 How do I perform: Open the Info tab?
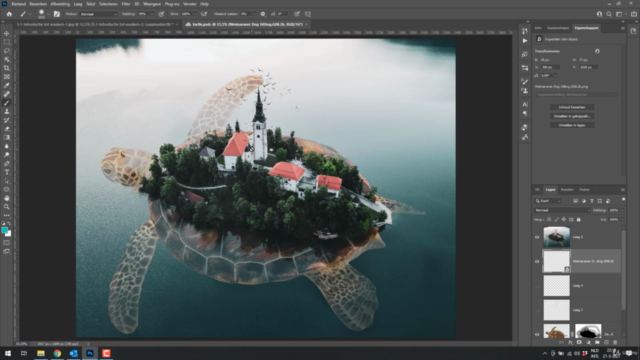point(538,28)
